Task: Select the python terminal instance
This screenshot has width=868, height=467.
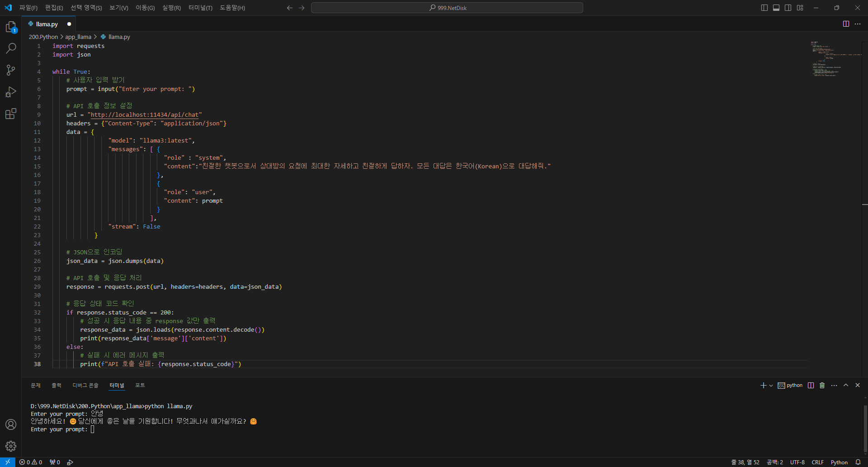Action: pos(790,386)
